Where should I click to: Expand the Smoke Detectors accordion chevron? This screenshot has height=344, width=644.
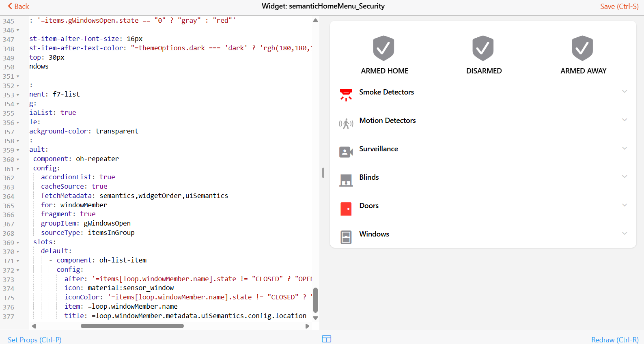click(625, 92)
